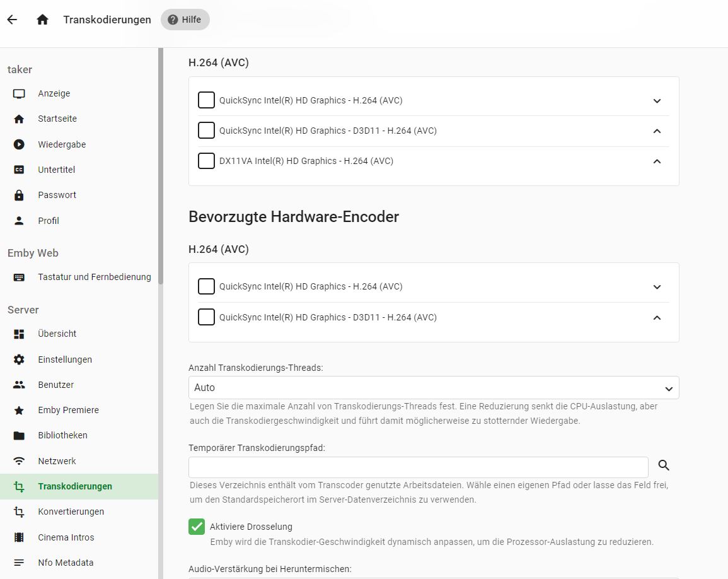Click the Benutzer people icon
728x579 pixels.
coord(19,385)
